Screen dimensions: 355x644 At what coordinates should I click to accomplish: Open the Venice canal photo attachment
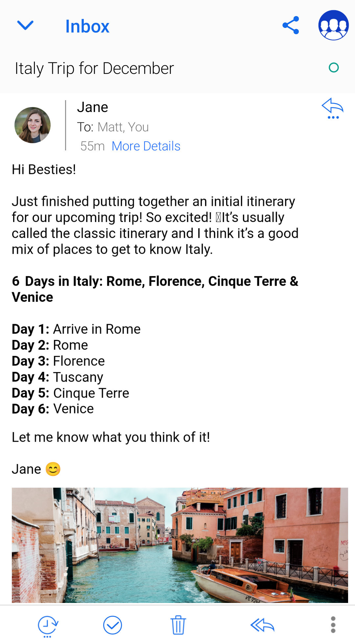point(180,545)
